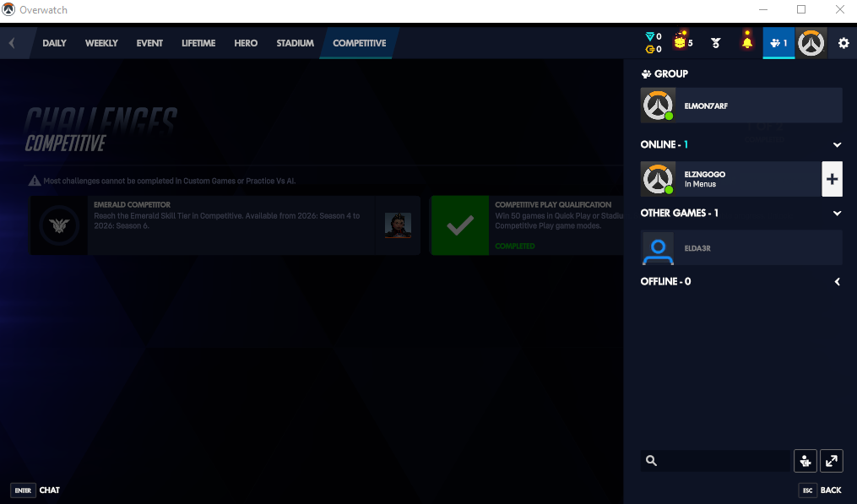Click the search magnifier icon
The width and height of the screenshot is (857, 504).
tap(651, 461)
